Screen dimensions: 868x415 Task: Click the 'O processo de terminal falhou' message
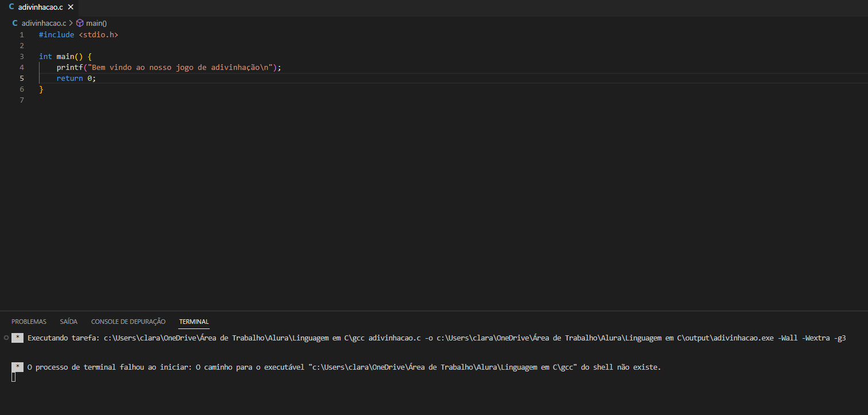tap(344, 367)
